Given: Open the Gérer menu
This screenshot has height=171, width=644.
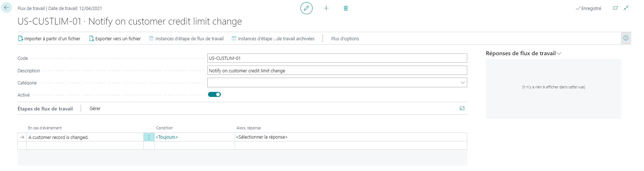Looking at the screenshot, I should [x=95, y=109].
